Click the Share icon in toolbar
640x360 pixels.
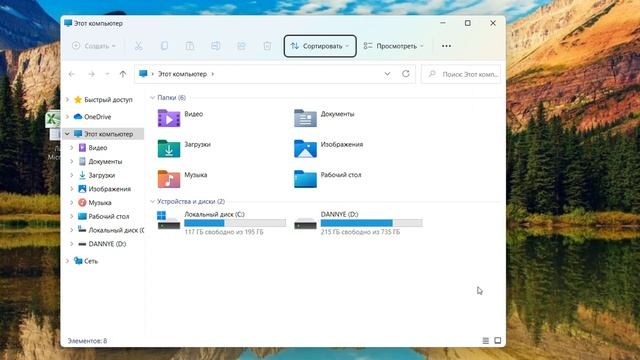241,46
